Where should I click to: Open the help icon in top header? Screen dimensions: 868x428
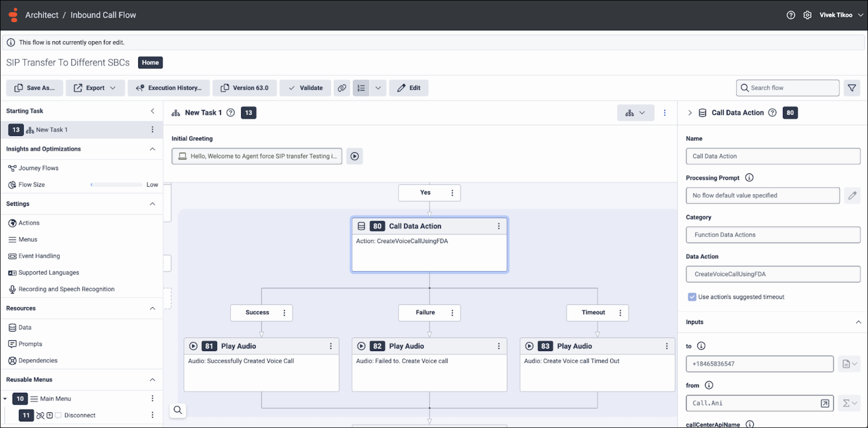pos(791,15)
